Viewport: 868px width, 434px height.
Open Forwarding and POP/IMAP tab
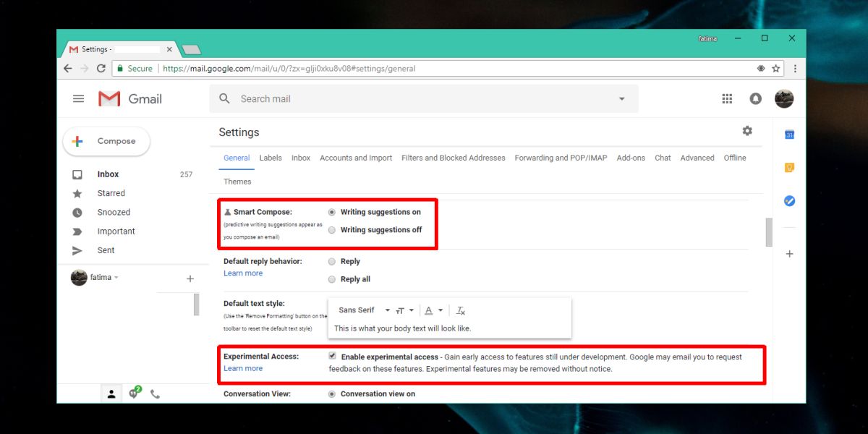click(561, 158)
